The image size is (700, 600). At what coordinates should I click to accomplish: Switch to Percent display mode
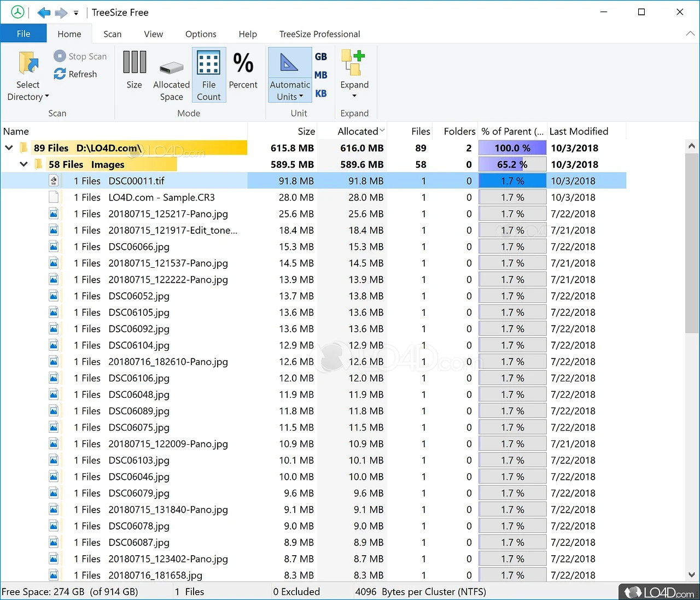click(243, 69)
